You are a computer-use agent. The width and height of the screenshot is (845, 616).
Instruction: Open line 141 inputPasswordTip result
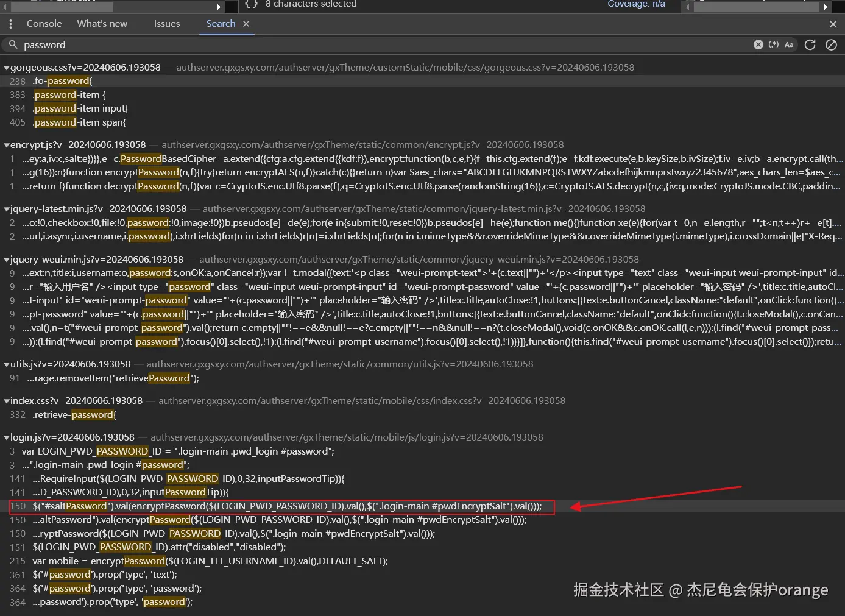pyautogui.click(x=422, y=492)
